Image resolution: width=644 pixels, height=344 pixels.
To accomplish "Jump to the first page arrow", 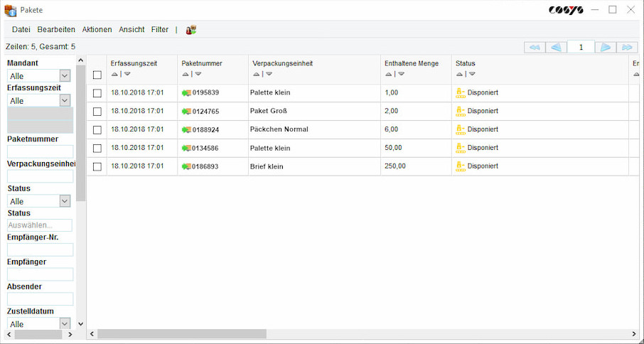I will pyautogui.click(x=535, y=48).
